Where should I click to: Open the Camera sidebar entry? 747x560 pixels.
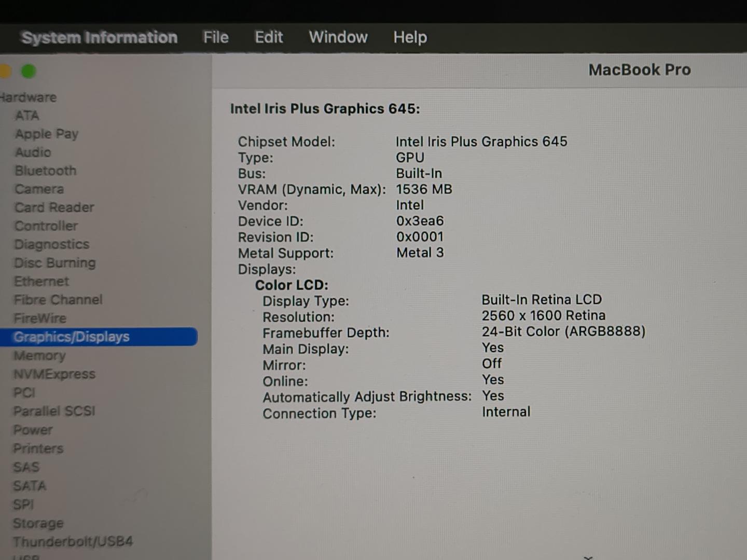click(39, 189)
